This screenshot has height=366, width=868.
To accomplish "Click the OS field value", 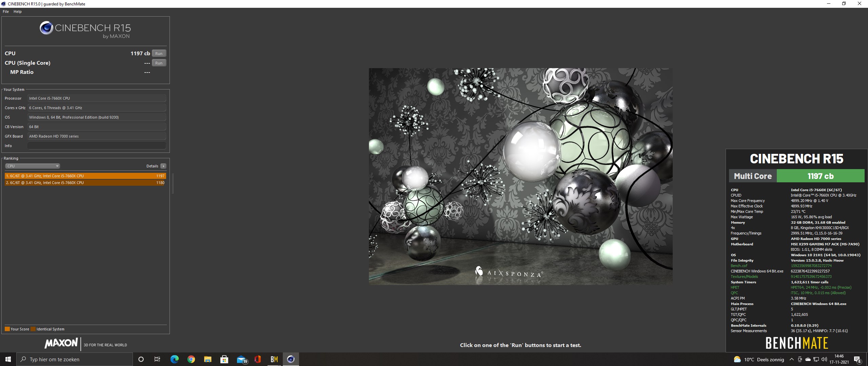I will pos(97,117).
